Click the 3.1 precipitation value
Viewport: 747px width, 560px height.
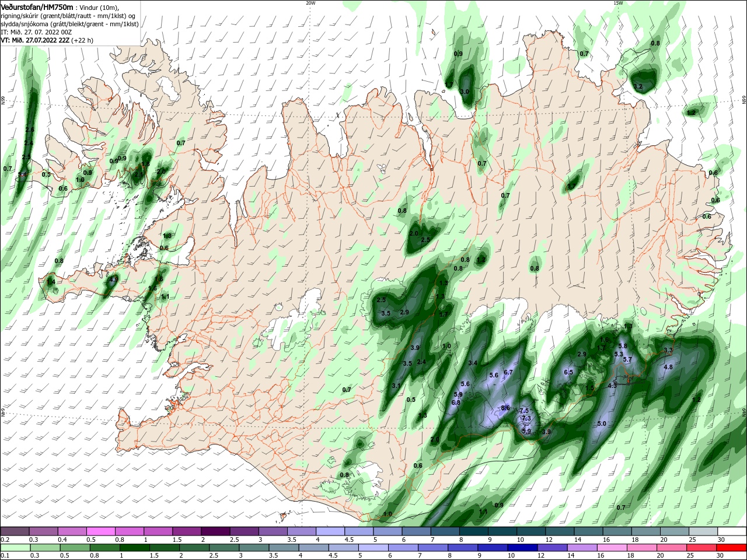pyautogui.click(x=396, y=386)
